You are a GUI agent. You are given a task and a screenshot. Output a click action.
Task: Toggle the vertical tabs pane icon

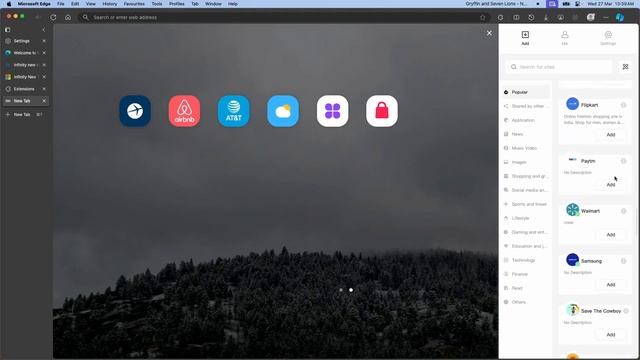(7, 30)
